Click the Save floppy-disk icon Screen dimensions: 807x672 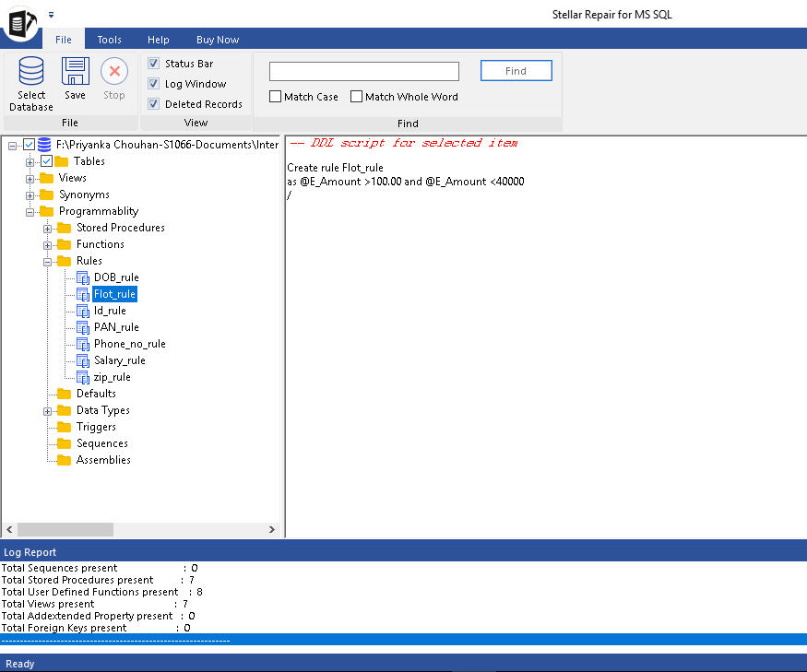click(75, 71)
